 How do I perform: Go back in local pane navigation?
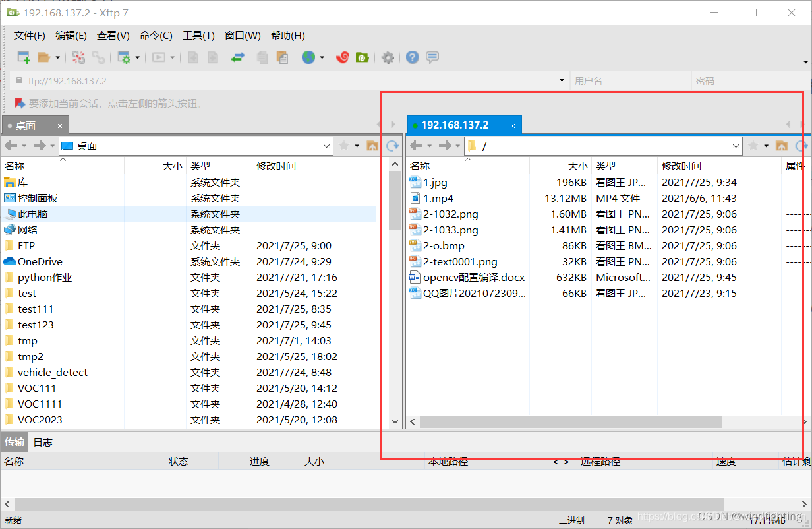(11, 146)
